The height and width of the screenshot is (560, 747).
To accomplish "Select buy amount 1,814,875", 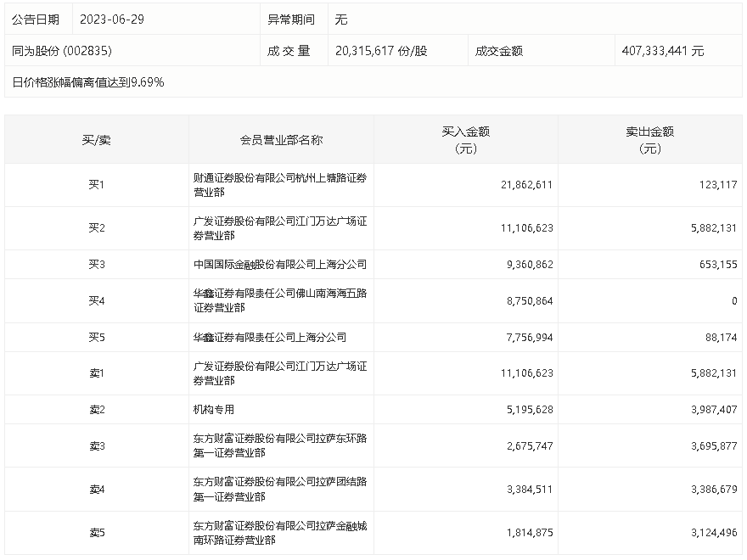I will click(x=530, y=533).
